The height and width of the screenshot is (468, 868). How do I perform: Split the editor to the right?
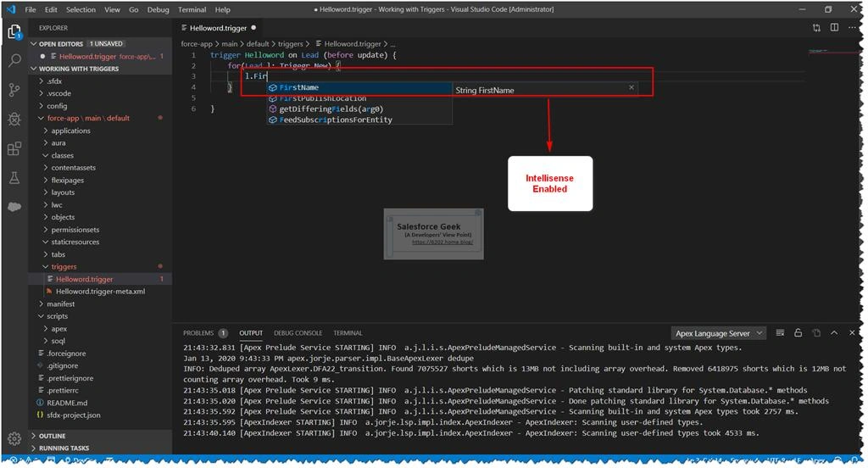pos(834,28)
